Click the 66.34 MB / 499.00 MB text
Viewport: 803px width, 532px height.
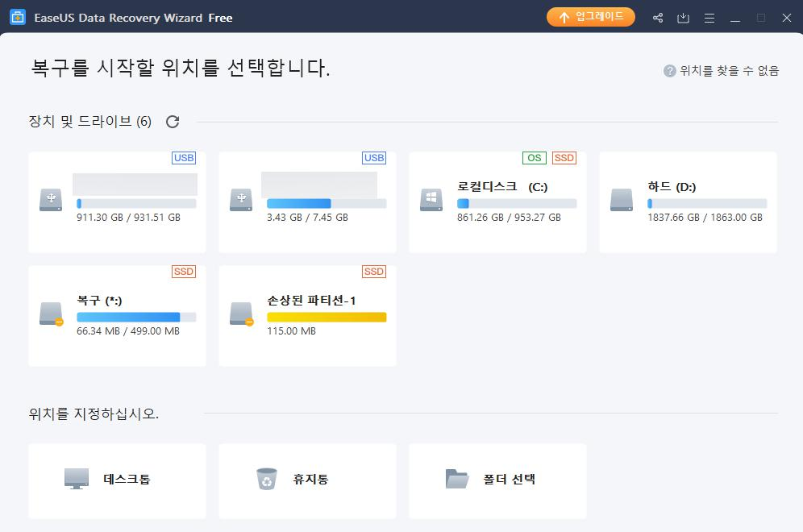coord(128,331)
